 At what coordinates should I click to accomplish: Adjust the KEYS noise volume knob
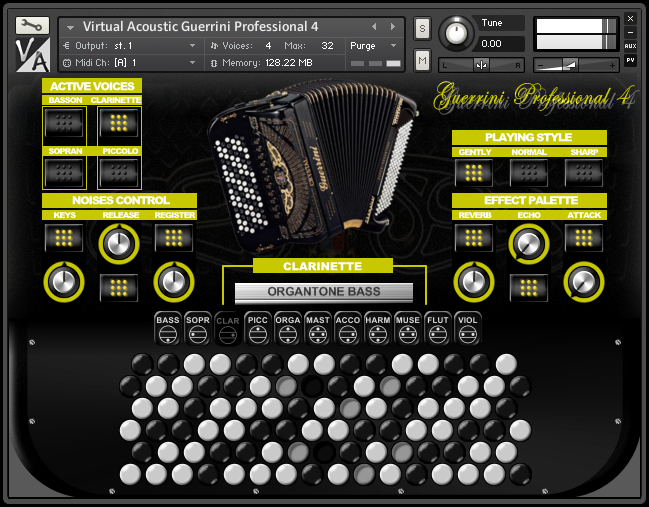[64, 282]
